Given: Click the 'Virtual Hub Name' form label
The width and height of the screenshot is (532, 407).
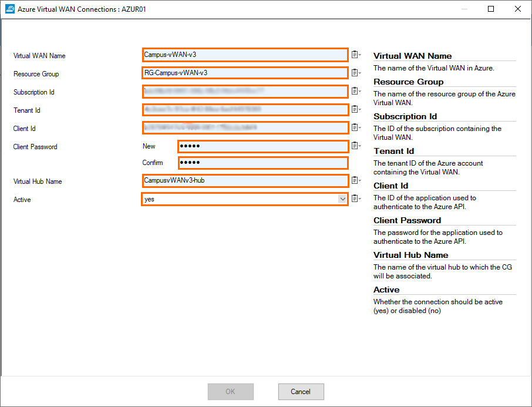Looking at the screenshot, I should pyautogui.click(x=38, y=181).
